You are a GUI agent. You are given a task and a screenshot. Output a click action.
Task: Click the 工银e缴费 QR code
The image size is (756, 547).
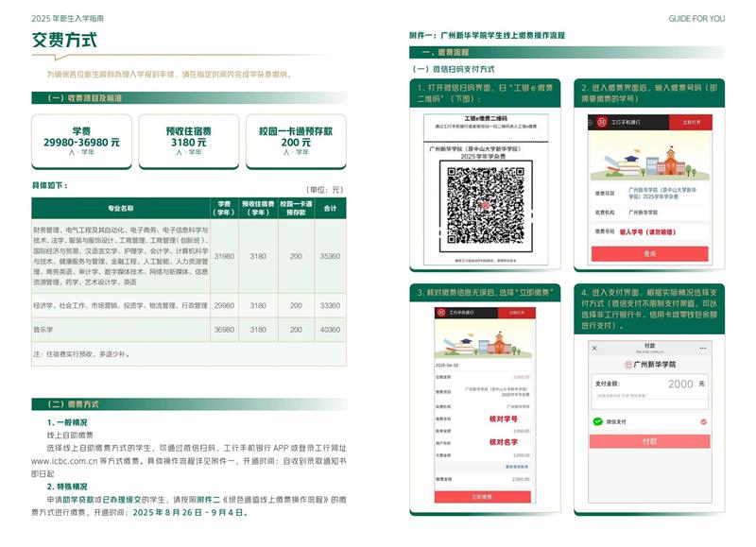[486, 206]
